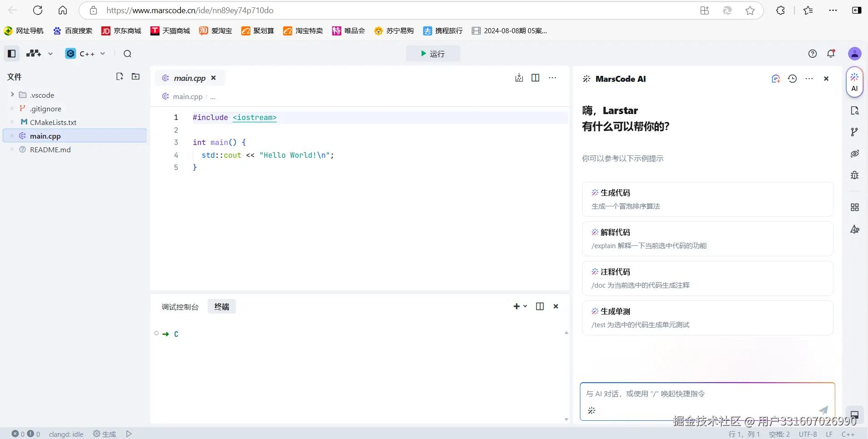This screenshot has height=439, width=868.
Task: Click the errors and warnings count in status bar
Action: (x=26, y=434)
